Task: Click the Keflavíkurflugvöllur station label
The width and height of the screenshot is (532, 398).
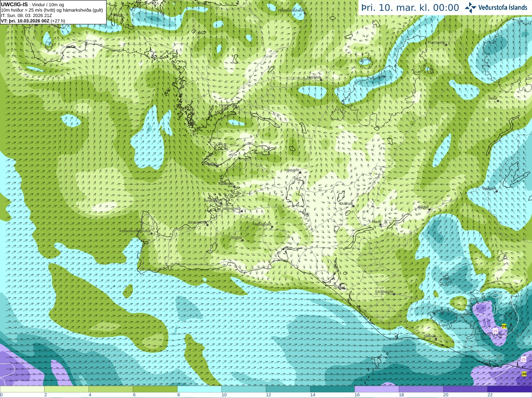Action: click(135, 231)
